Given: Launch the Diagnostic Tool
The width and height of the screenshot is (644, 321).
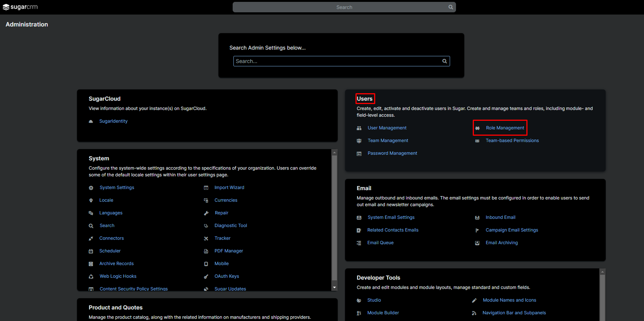Looking at the screenshot, I should point(231,226).
